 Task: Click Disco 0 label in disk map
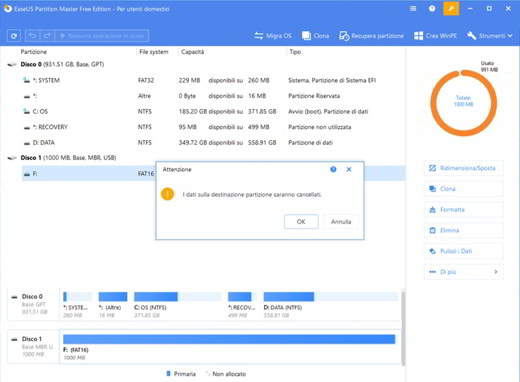click(32, 296)
